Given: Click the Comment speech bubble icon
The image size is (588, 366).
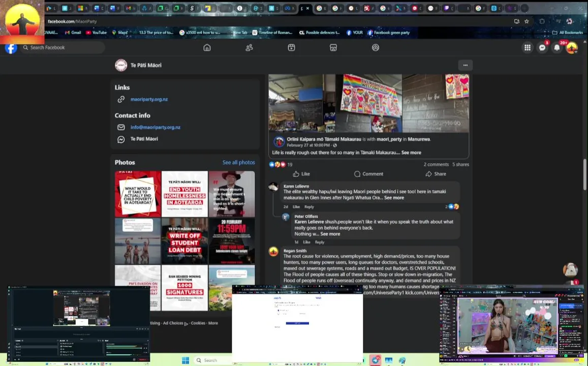Looking at the screenshot, I should pos(357,174).
